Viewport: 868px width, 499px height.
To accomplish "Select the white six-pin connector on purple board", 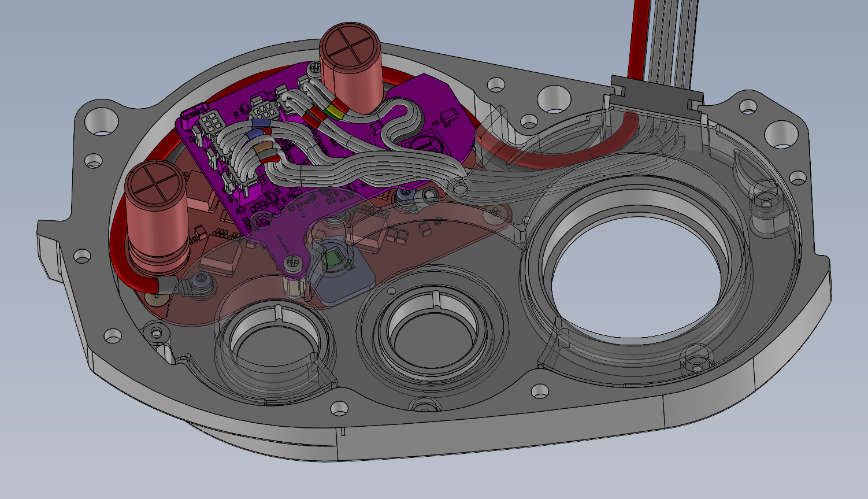I will tap(212, 122).
